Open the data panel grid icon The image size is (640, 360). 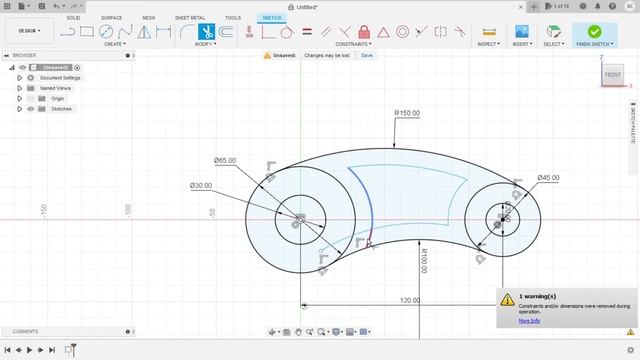click(7, 6)
